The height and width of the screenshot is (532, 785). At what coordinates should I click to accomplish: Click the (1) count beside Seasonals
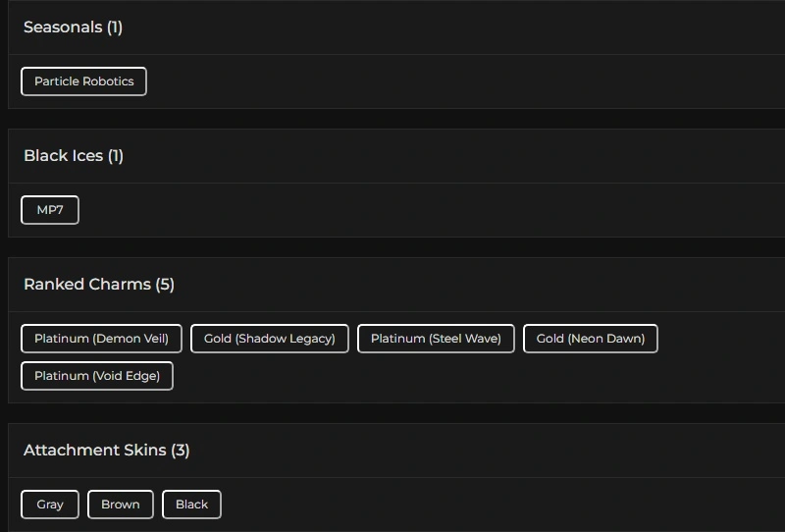(x=115, y=27)
